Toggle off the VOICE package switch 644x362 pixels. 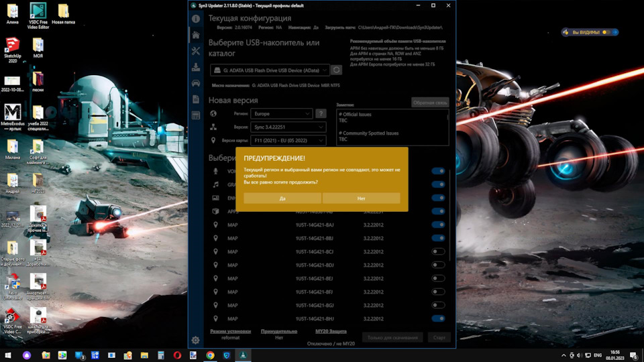pos(438,171)
